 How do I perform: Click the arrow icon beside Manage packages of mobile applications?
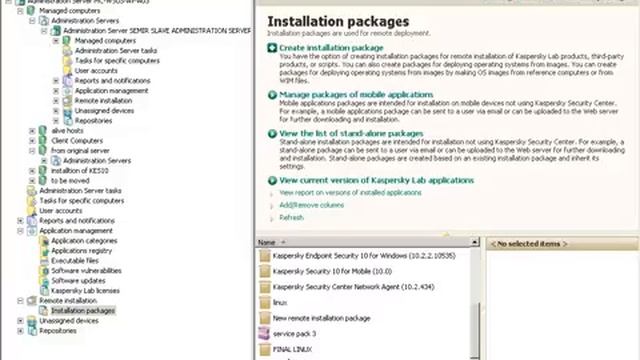pos(272,95)
